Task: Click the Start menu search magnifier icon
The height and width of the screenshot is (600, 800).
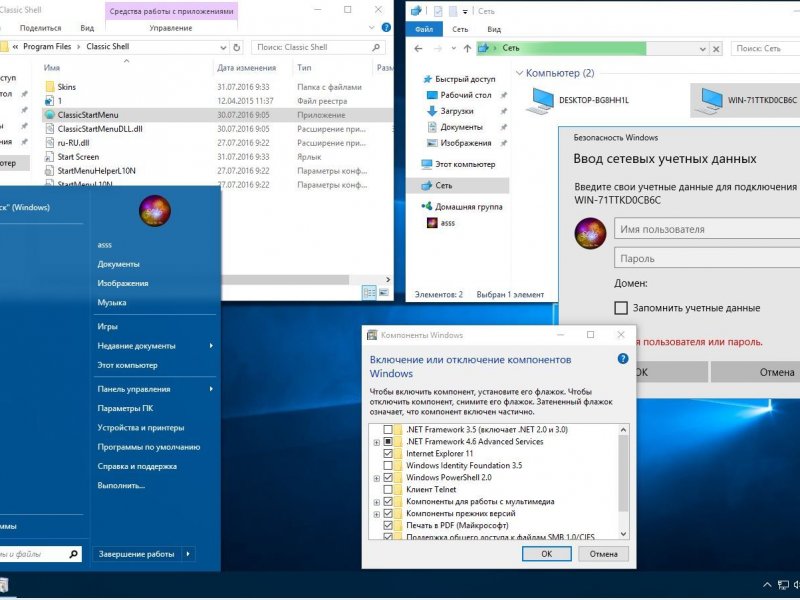Action: [73, 554]
